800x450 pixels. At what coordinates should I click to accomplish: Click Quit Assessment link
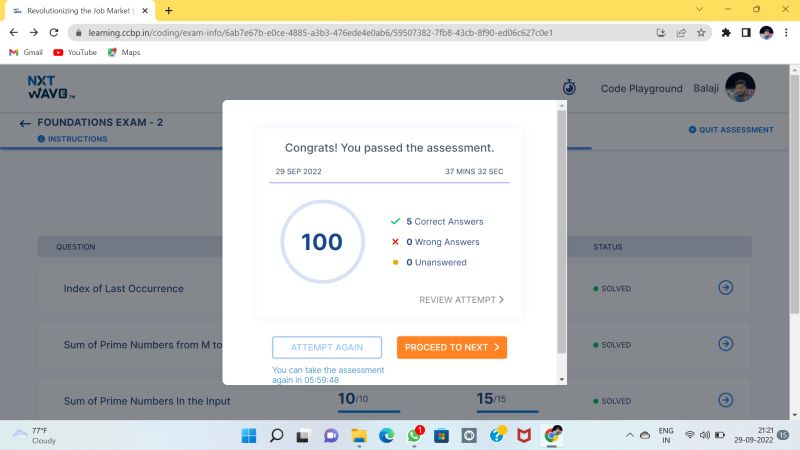click(730, 130)
